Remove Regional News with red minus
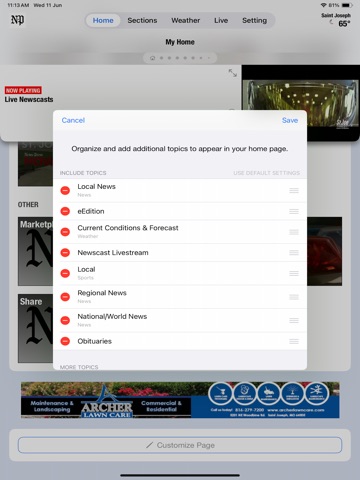The width and height of the screenshot is (360, 480). (x=65, y=297)
